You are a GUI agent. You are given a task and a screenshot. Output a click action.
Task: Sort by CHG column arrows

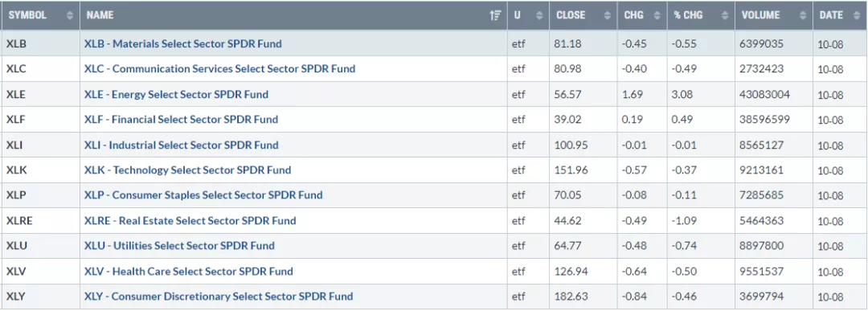pyautogui.click(x=657, y=15)
